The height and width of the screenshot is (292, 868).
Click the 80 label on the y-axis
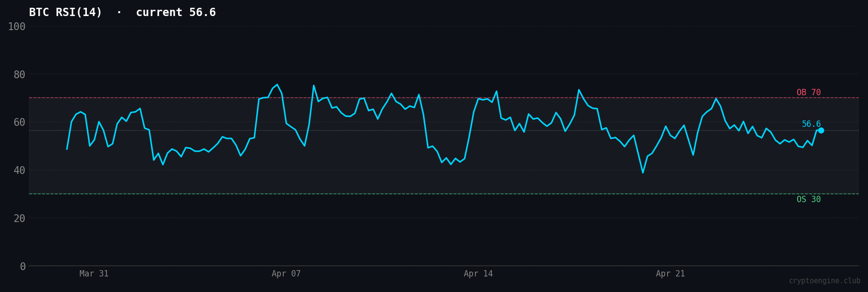tap(19, 75)
